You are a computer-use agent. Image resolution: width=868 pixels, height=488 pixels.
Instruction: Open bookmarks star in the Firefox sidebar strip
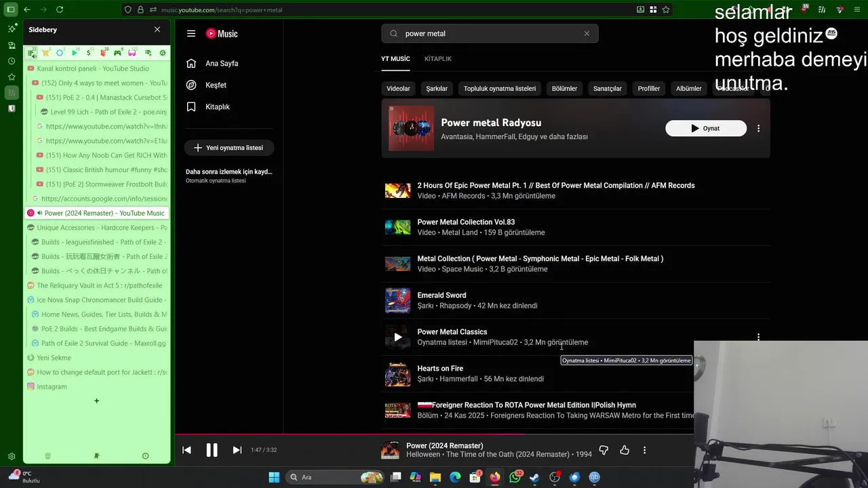[x=12, y=77]
